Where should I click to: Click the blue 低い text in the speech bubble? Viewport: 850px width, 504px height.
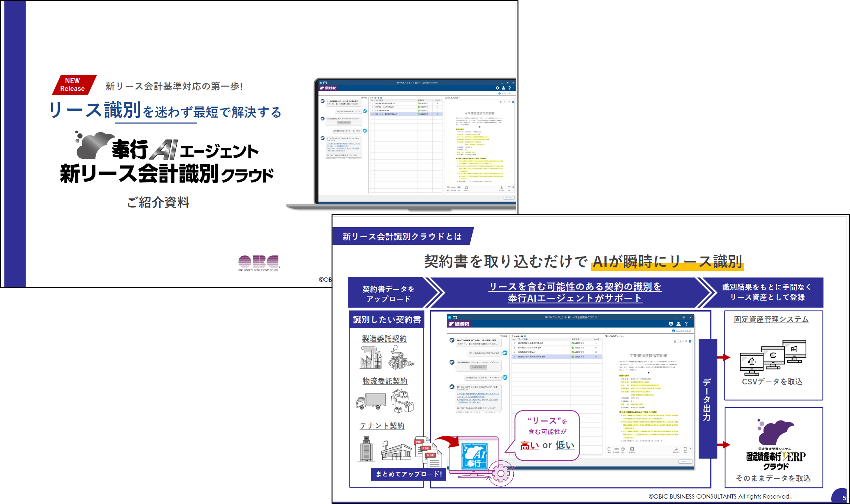point(565,445)
